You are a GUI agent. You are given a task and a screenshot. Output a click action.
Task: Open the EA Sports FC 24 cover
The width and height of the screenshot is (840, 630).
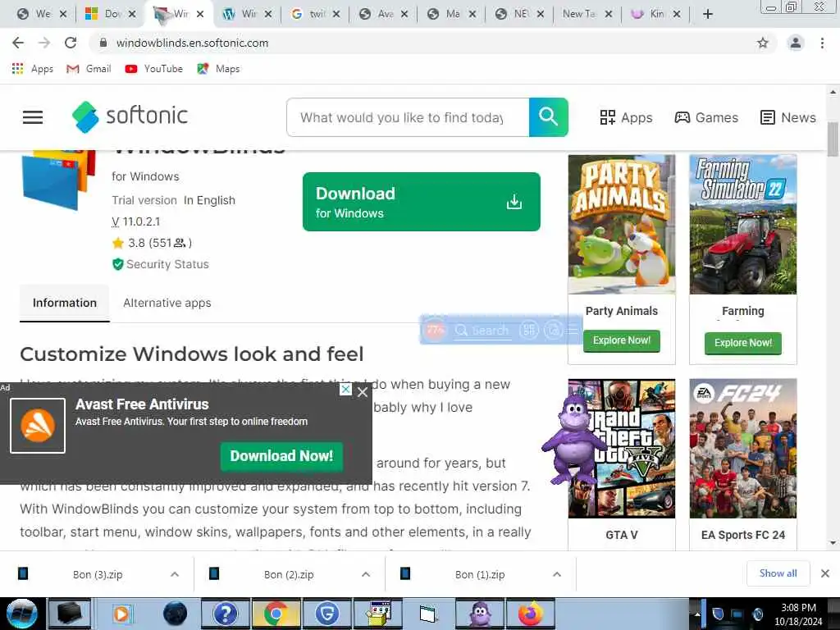pos(743,449)
